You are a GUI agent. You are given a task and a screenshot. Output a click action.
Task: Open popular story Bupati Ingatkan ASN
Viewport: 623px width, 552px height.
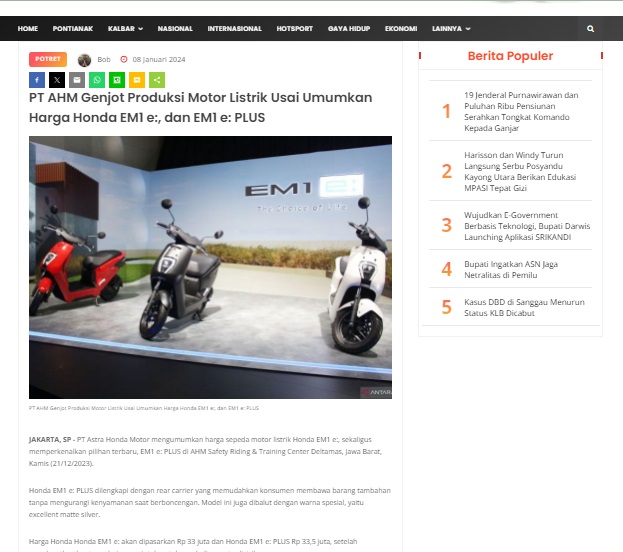(x=511, y=269)
